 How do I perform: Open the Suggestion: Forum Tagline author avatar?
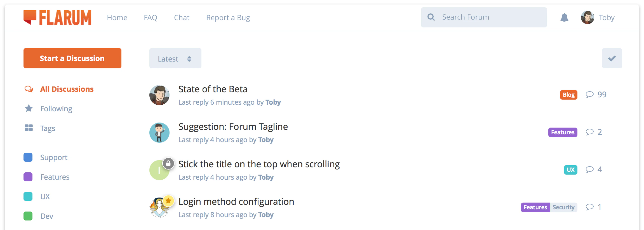coord(159,133)
